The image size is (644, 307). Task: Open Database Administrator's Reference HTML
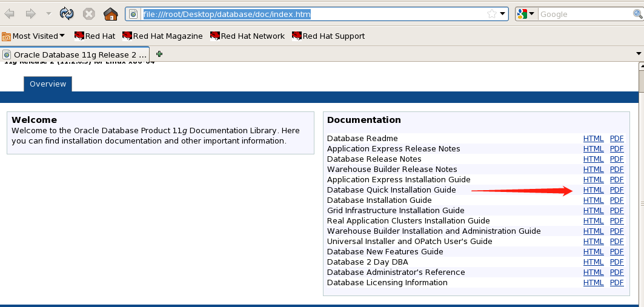(x=594, y=272)
